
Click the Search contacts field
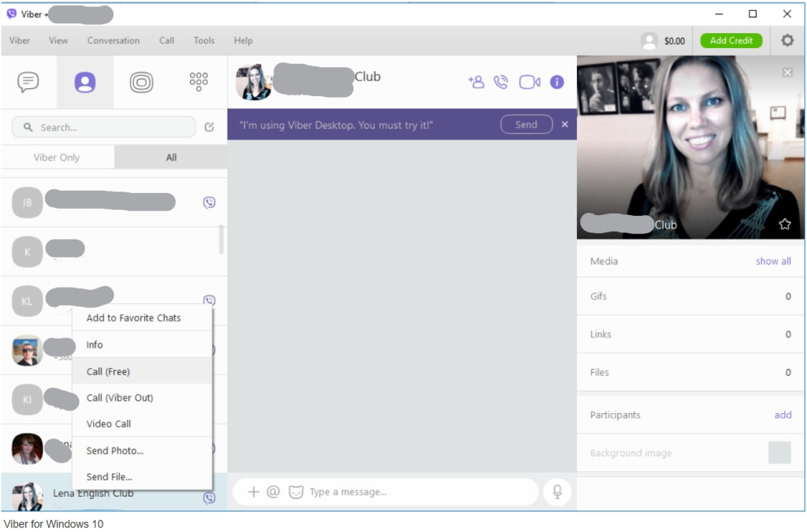tap(103, 127)
